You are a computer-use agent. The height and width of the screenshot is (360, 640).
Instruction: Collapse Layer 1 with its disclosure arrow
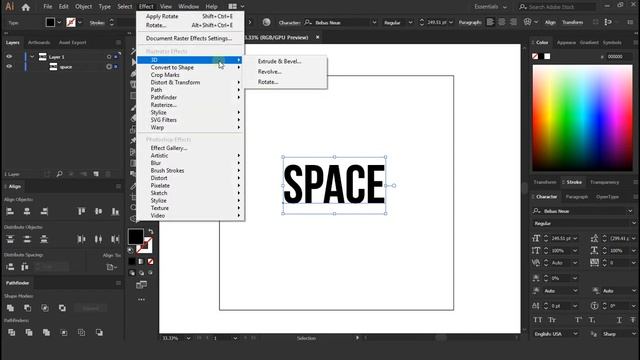click(x=32, y=57)
